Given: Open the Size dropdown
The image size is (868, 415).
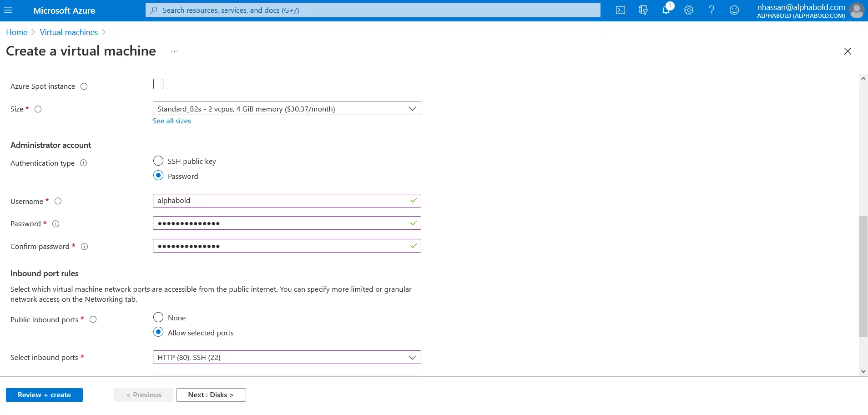Looking at the screenshot, I should point(287,109).
